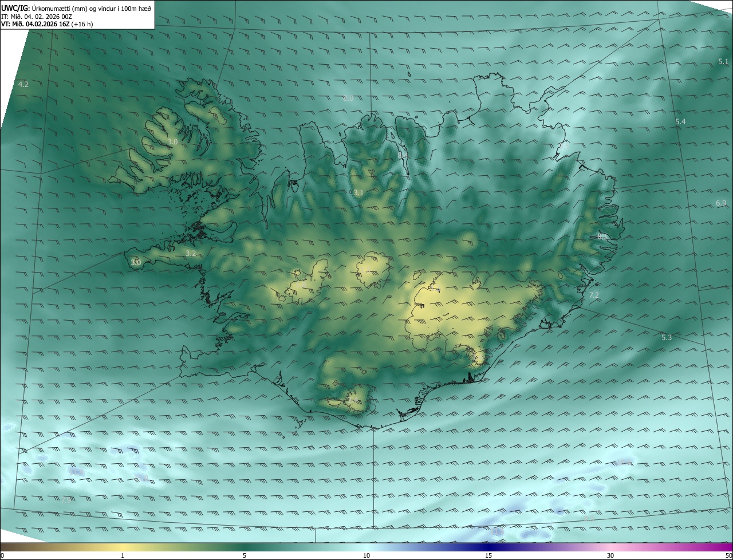
Task: Click the '10' tick on the colour scale
Action: click(366, 555)
